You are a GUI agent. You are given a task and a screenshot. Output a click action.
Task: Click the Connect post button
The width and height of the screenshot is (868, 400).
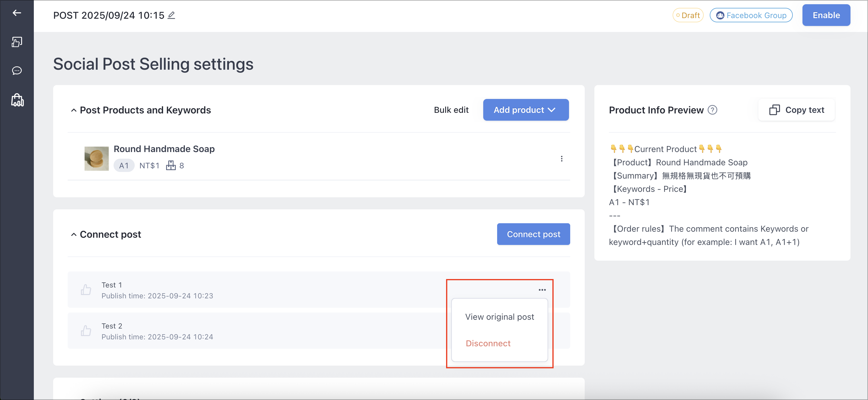533,234
